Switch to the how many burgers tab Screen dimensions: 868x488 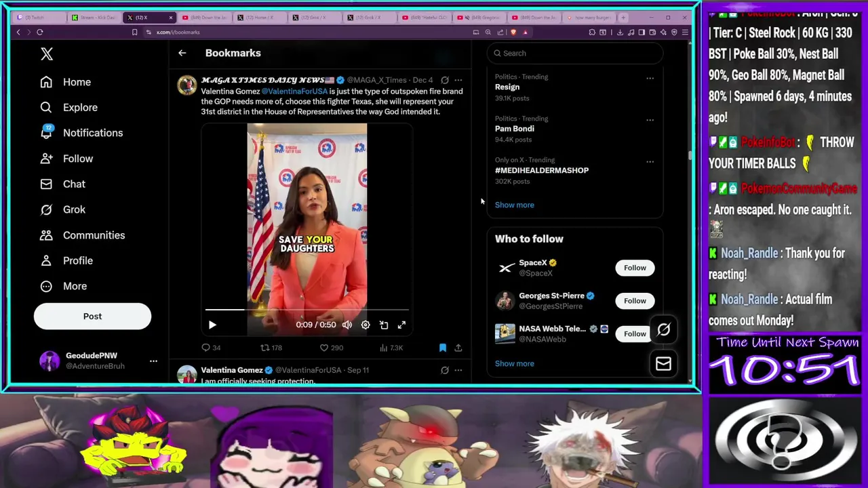[588, 18]
